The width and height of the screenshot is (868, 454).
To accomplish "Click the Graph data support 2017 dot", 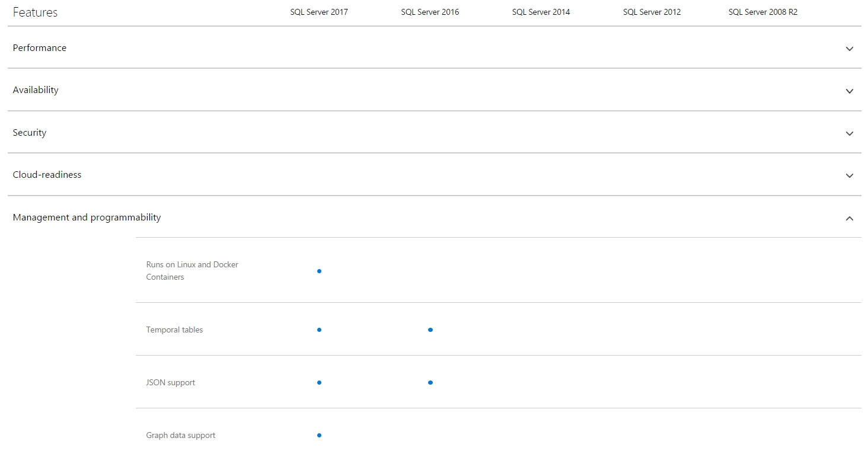I will pos(319,435).
